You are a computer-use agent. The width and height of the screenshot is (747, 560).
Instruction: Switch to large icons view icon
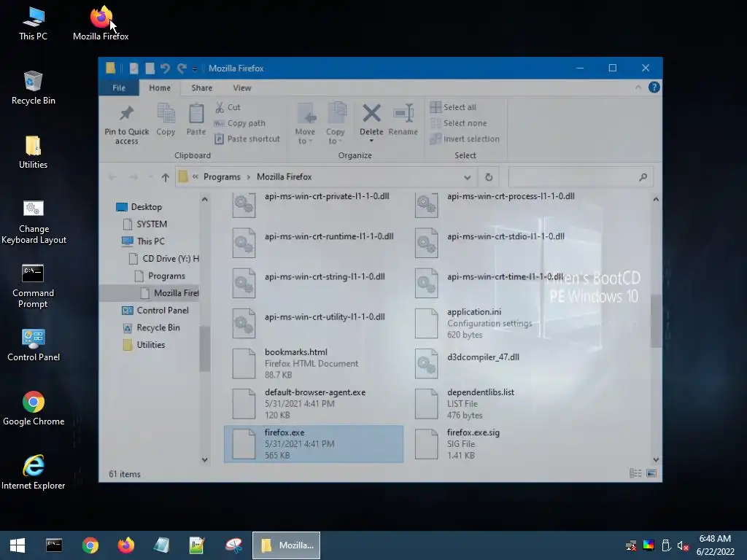tap(651, 472)
